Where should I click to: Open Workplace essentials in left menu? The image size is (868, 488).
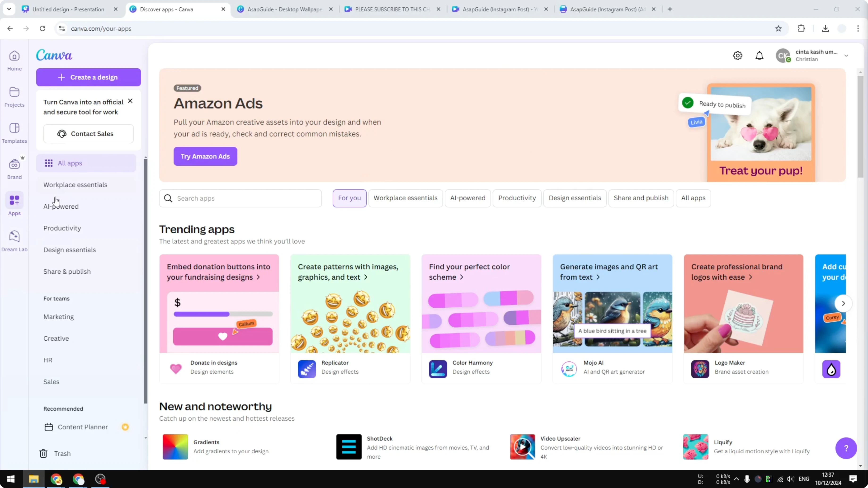(75, 185)
